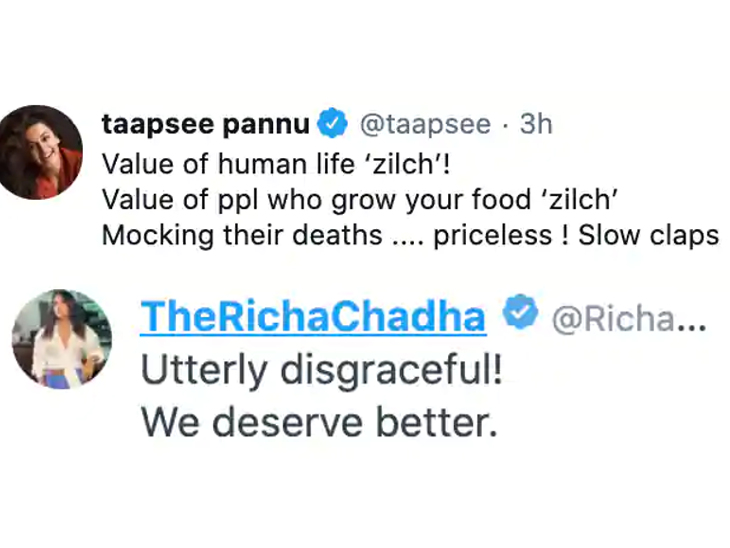Image resolution: width=730 pixels, height=548 pixels.
Task: Click the verified badge next to taapsee pannu
Action: point(332,123)
